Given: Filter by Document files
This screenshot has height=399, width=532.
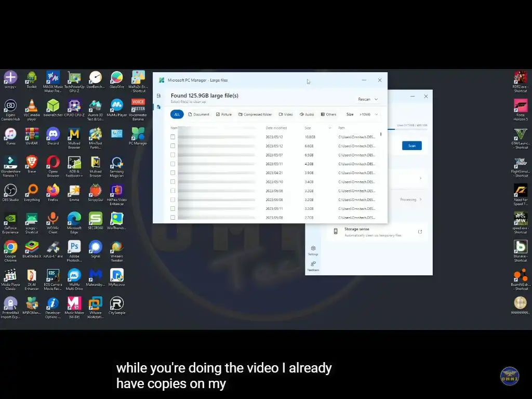Looking at the screenshot, I should click(x=199, y=114).
